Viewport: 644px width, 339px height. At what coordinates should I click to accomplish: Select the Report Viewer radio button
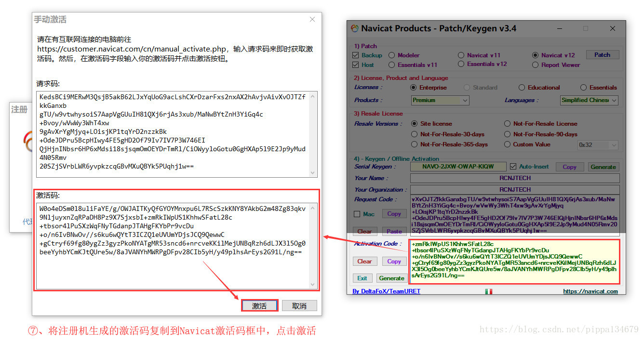click(x=535, y=65)
